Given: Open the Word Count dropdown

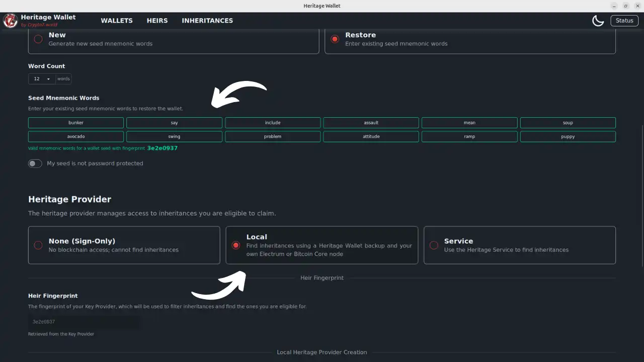Looking at the screenshot, I should pos(42,79).
